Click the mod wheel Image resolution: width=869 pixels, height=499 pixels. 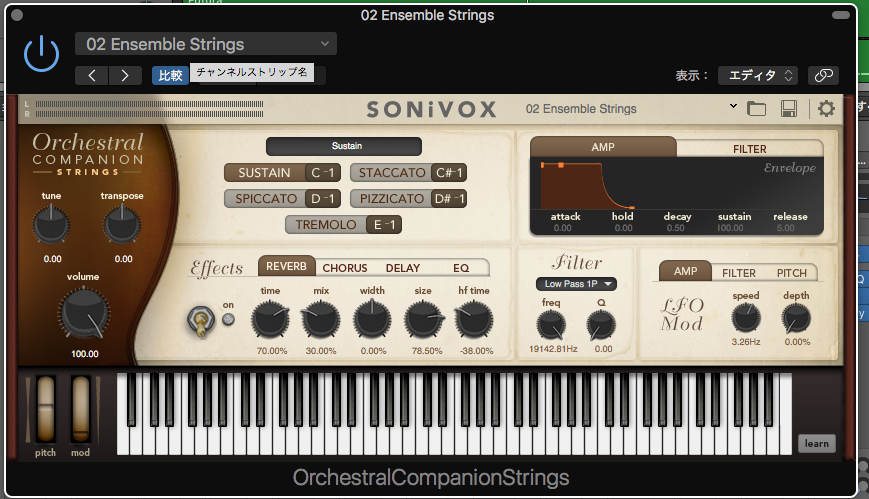(x=80, y=409)
